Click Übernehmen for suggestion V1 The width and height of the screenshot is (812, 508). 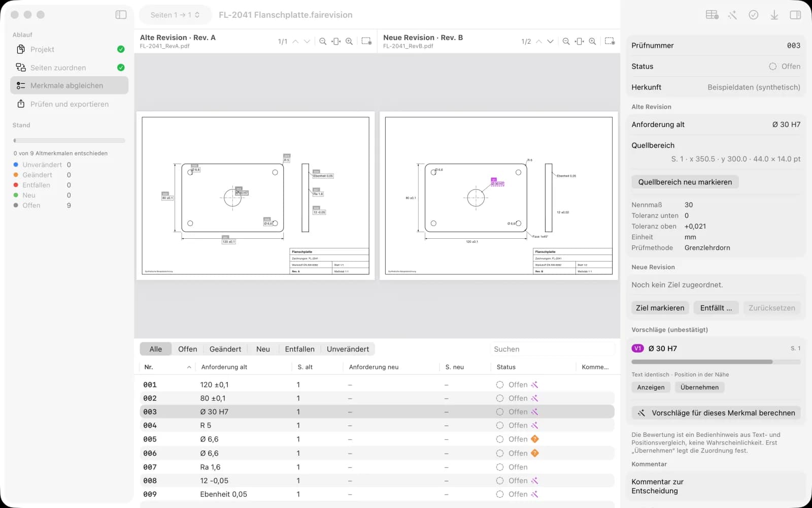pyautogui.click(x=699, y=387)
